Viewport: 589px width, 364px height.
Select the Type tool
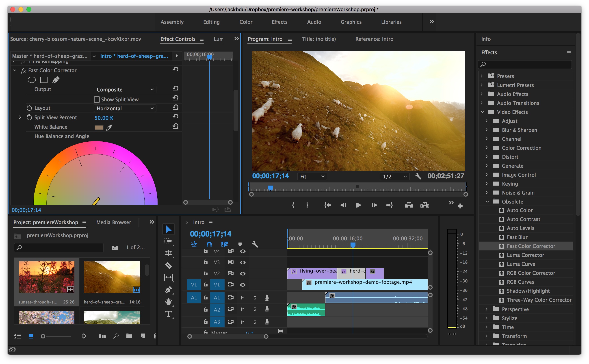[x=168, y=314]
